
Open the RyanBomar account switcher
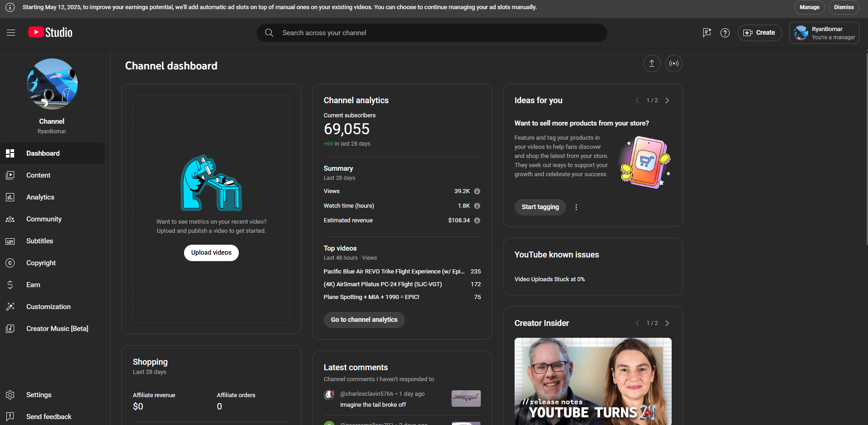[x=824, y=33]
